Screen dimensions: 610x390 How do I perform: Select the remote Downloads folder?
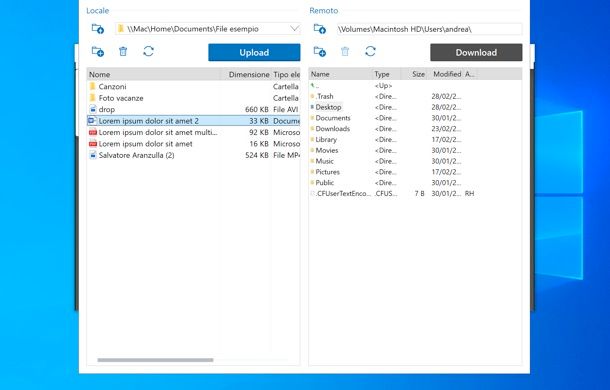(393, 128)
